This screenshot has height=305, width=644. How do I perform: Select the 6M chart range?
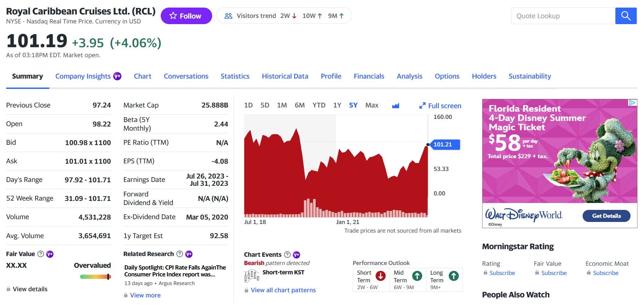(300, 105)
